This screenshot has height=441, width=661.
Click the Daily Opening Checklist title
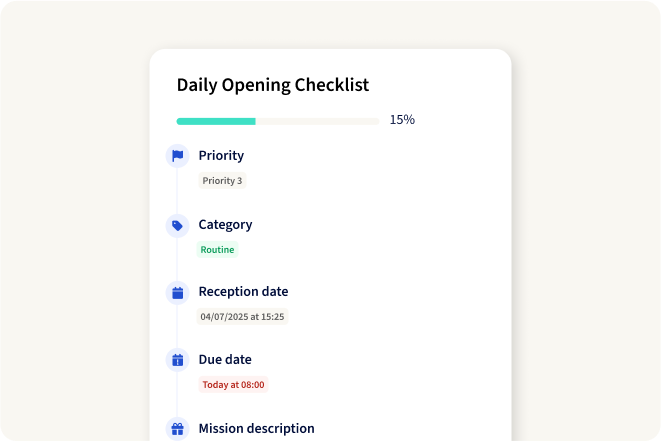pos(273,85)
